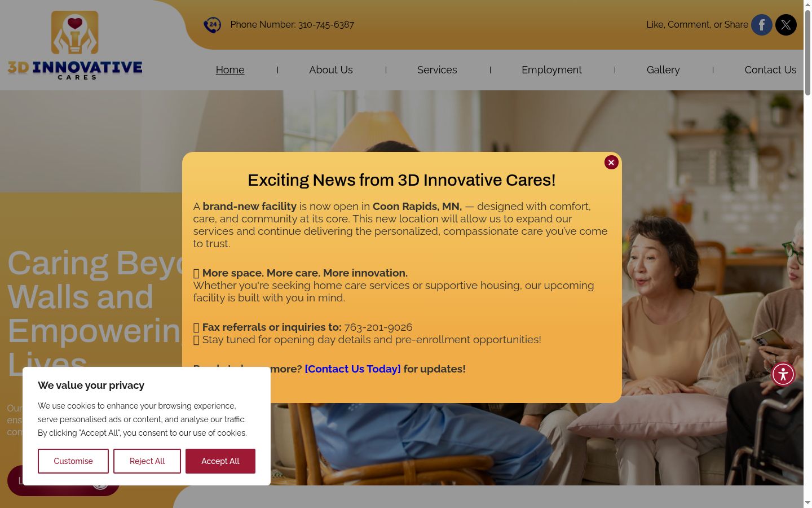Reject all cookies
This screenshot has width=812, height=508.
pos(147,461)
